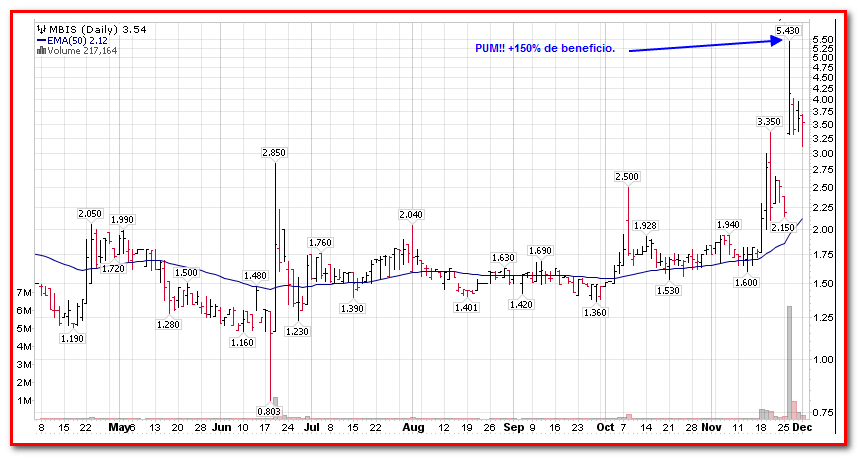Select the "EMA(50) 2.12" legend entry
The image size is (858, 457).
pos(77,41)
